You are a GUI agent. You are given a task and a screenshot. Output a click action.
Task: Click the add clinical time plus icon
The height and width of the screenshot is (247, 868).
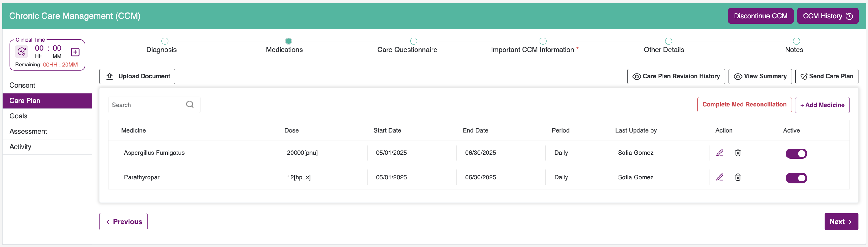tap(75, 52)
